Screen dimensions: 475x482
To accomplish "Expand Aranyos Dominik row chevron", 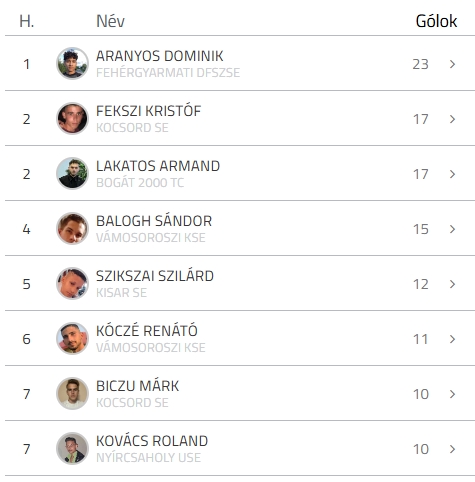I will pos(452,64).
